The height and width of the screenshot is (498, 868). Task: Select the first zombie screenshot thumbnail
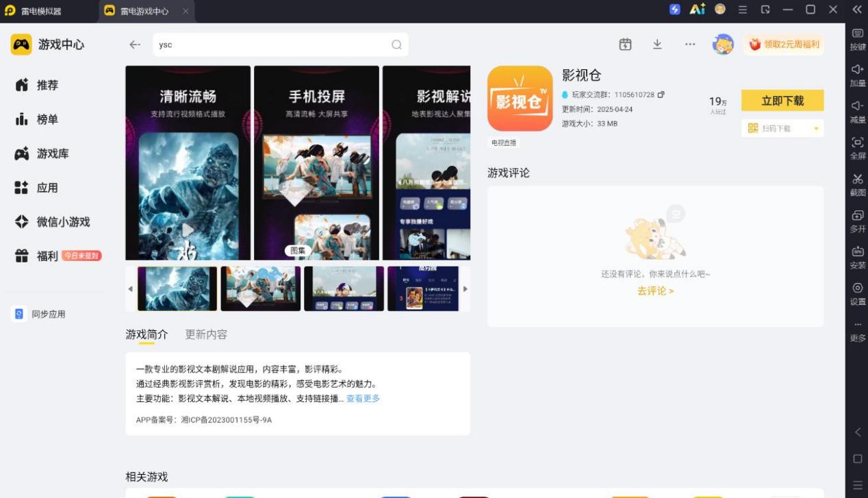coord(177,288)
